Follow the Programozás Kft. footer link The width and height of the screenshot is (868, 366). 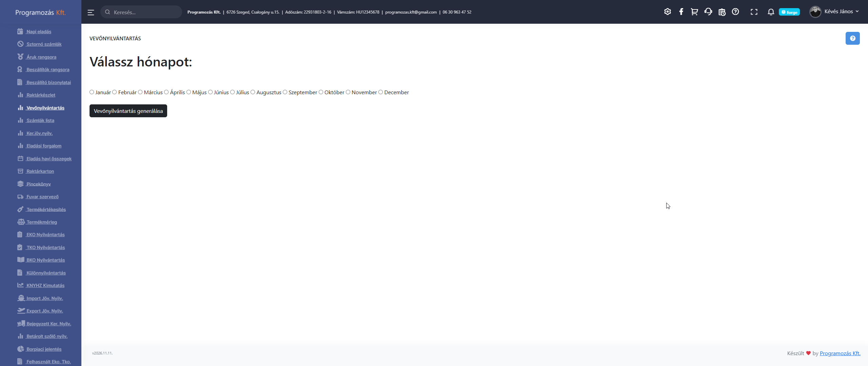pyautogui.click(x=840, y=353)
